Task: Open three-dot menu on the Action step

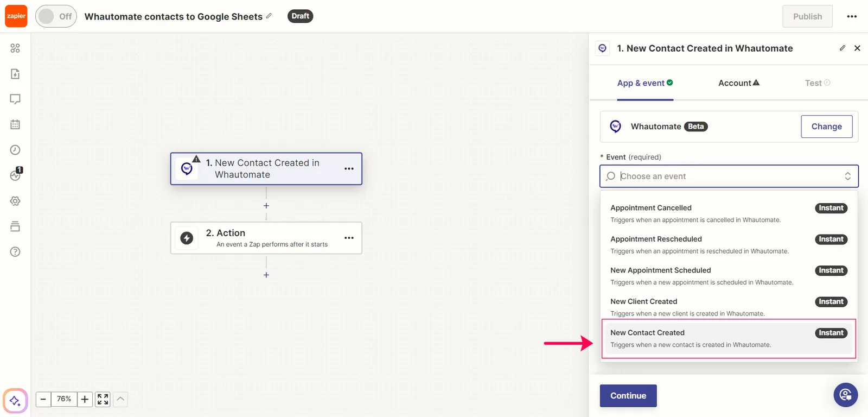Action: 349,238
